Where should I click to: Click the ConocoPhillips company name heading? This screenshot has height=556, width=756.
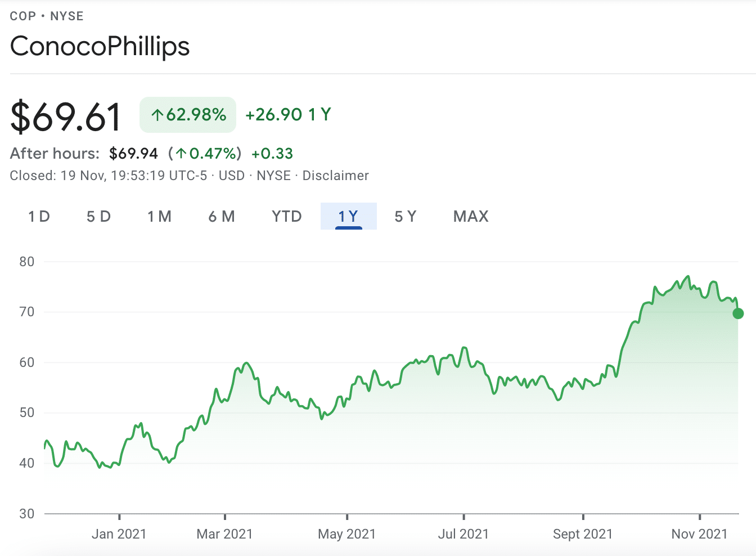point(100,47)
